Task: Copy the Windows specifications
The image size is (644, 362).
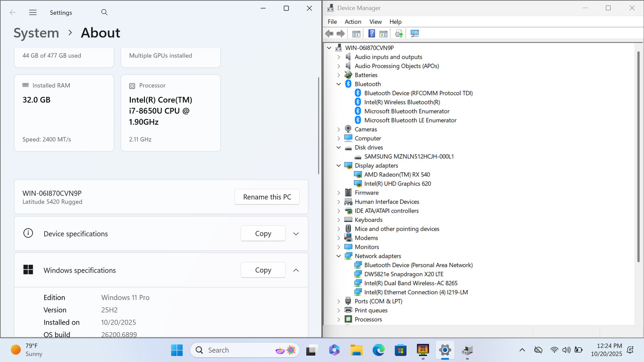Action: tap(263, 270)
